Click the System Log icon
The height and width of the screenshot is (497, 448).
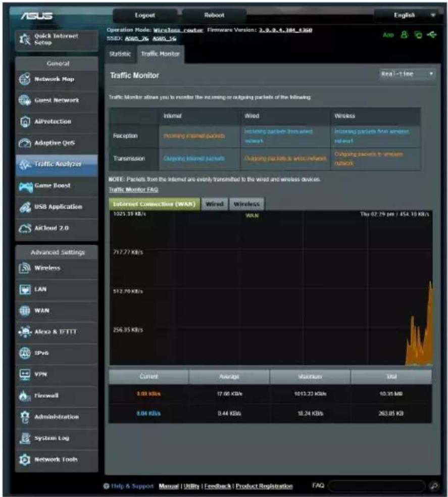[25, 438]
